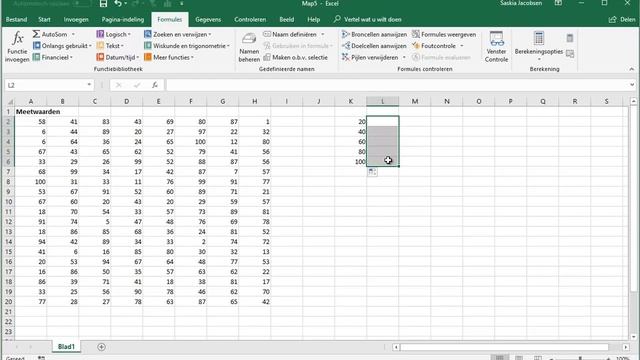This screenshot has width=640, height=360.
Task: Open the Meer functies menu
Action: 169,57
